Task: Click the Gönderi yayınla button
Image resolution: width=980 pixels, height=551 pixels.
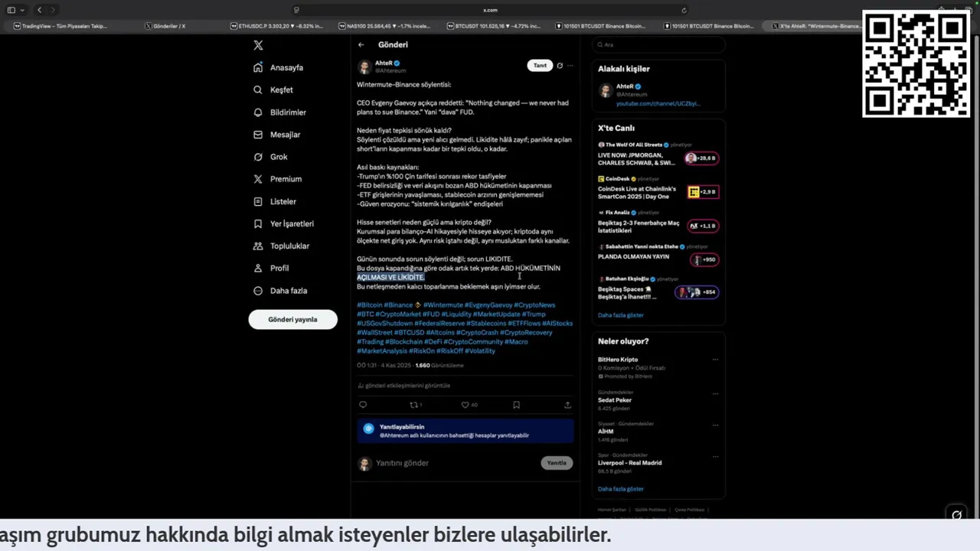Action: click(292, 319)
